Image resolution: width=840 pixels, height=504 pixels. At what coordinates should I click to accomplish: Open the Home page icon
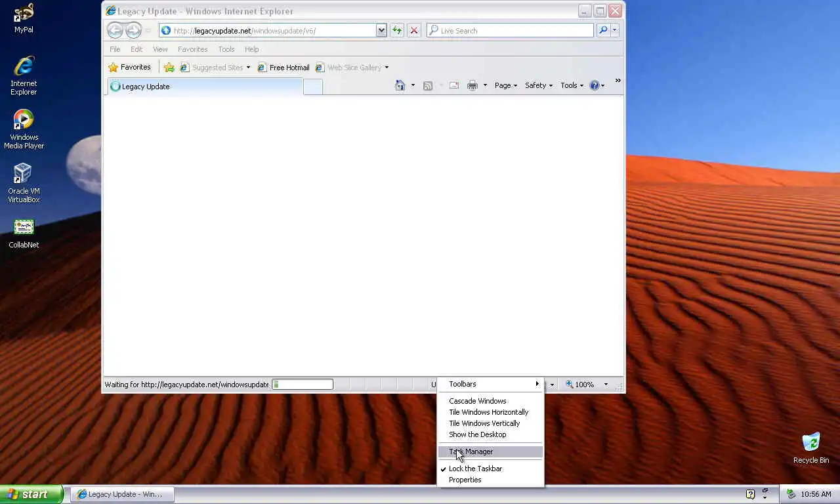[x=400, y=85]
